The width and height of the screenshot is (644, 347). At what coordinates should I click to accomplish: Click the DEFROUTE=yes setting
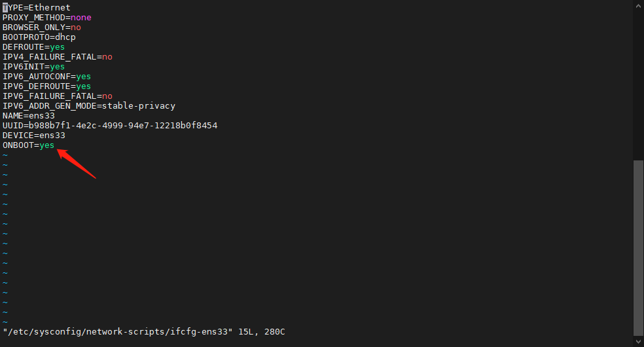[x=33, y=47]
